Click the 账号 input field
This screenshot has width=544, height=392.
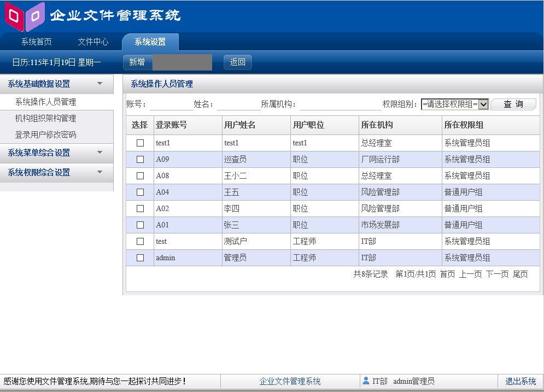(171, 104)
